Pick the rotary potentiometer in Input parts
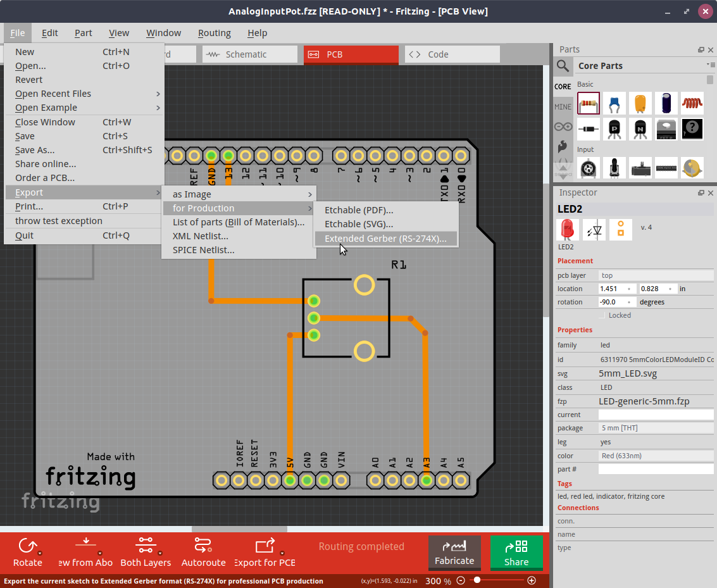Screen dimensions: 717x588 pos(589,168)
